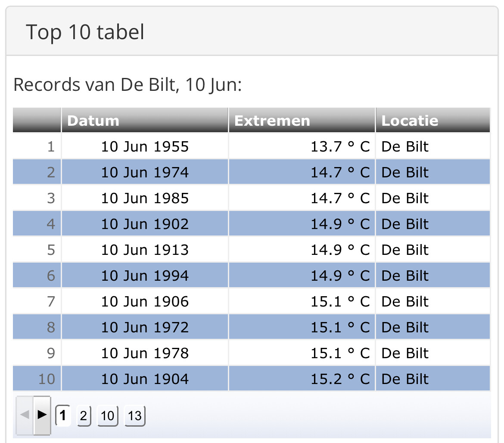Click the previous page arrow icon
This screenshot has width=504, height=443.
click(25, 415)
